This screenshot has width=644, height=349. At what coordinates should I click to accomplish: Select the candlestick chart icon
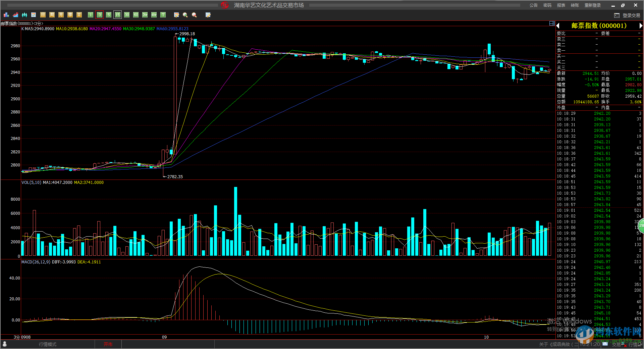tap(24, 15)
